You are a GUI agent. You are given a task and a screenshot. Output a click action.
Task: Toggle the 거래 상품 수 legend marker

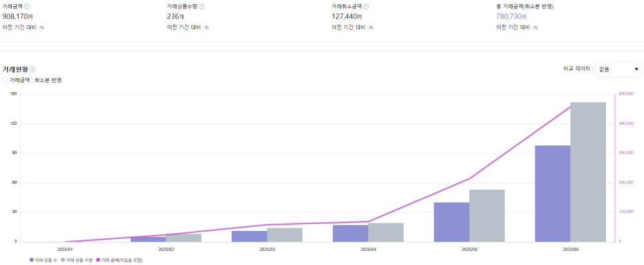[x=32, y=260]
